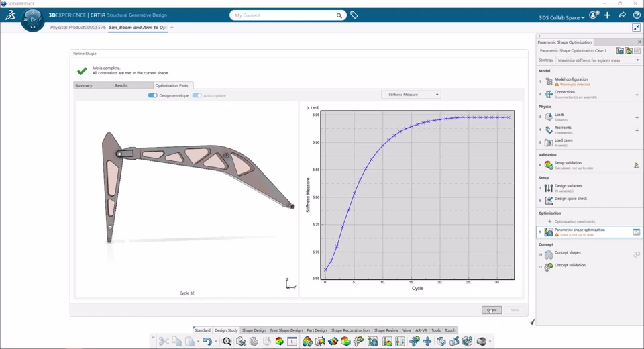Viewport: 644px width, 349px height.
Task: Add a new connection with plus
Action: click(x=637, y=95)
